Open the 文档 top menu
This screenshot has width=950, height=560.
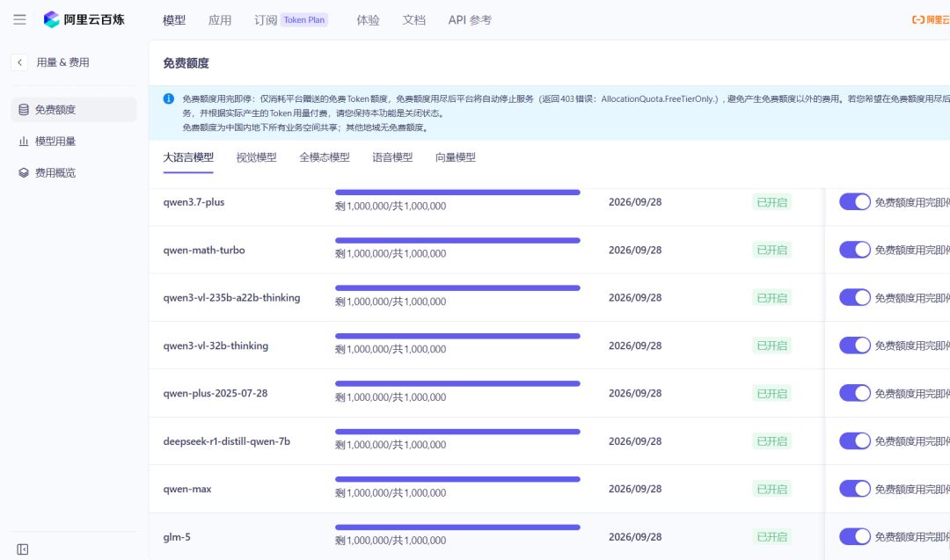pos(413,20)
